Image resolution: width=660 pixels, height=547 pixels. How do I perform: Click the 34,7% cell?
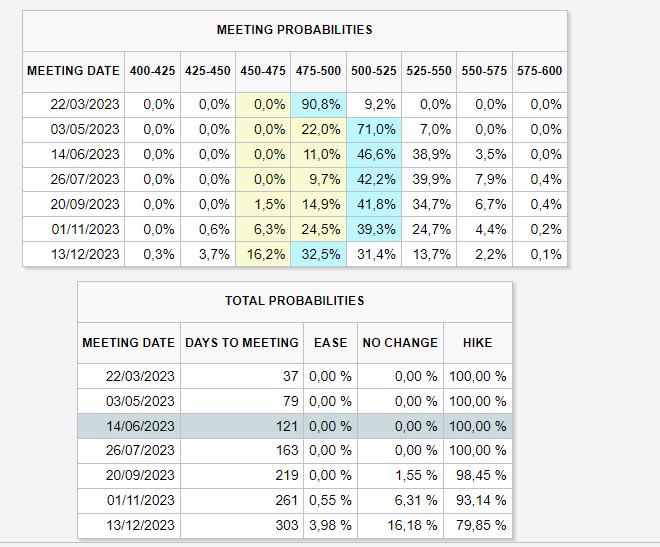(429, 204)
